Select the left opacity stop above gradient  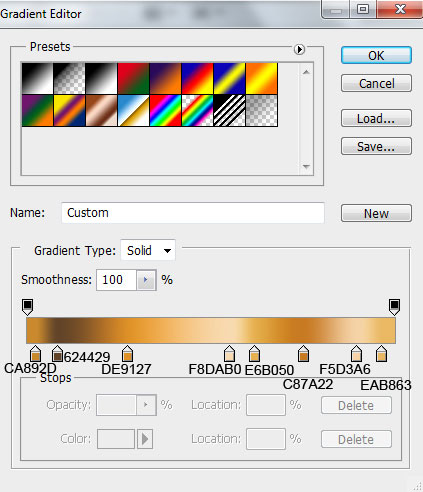coord(27,307)
